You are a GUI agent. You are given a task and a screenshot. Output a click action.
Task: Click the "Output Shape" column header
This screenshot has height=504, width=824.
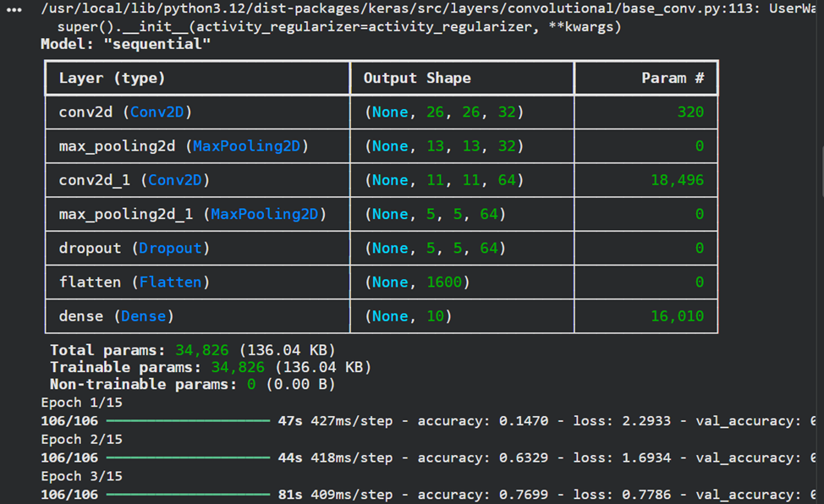pos(417,78)
